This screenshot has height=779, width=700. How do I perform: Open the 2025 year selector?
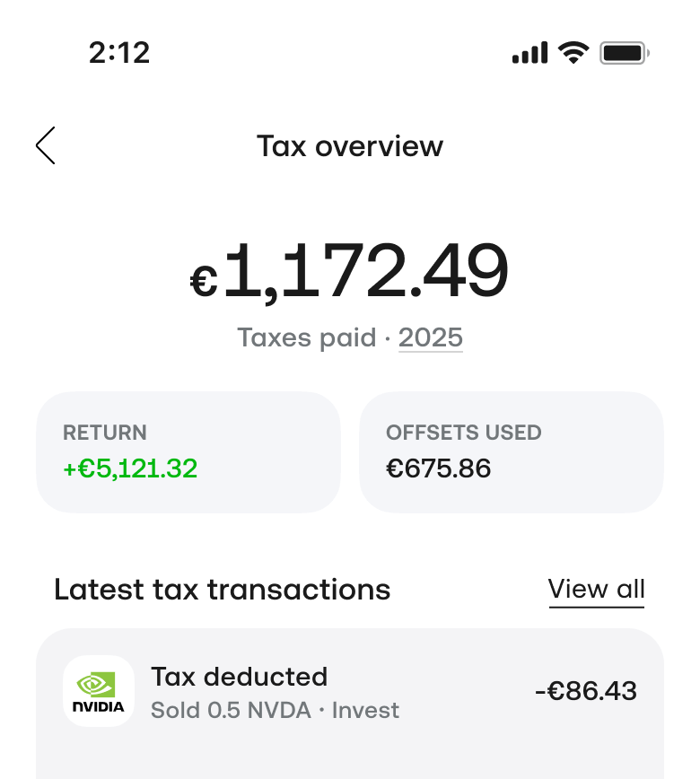431,337
